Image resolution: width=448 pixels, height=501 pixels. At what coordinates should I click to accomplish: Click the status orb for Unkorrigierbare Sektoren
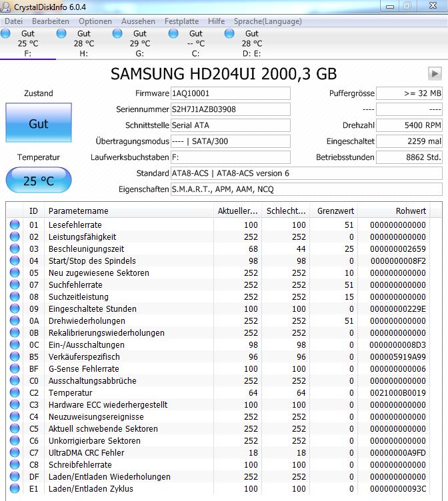(15, 440)
